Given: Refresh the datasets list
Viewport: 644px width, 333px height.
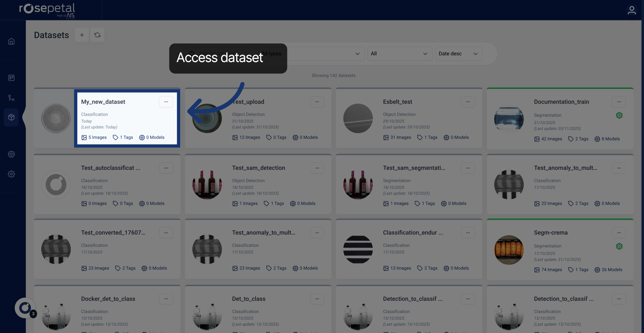Looking at the screenshot, I should (x=97, y=35).
